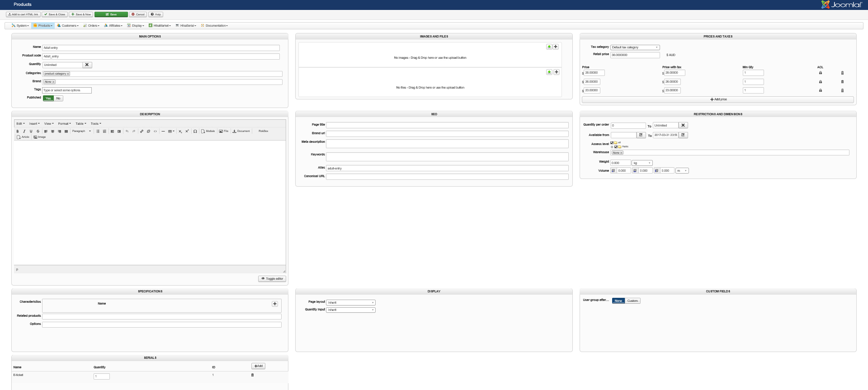Image resolution: width=868 pixels, height=390 pixels.
Task: Undo last edit in editor
Action: [x=127, y=132]
